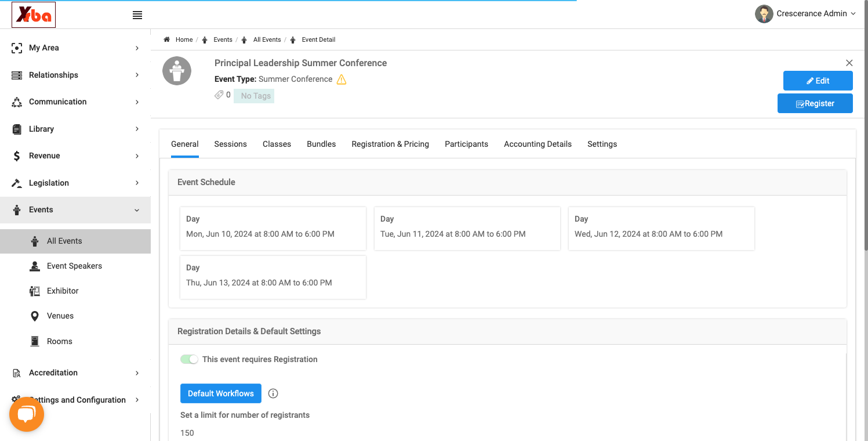This screenshot has width=868, height=441.
Task: Open Crescerance Admin dropdown arrow
Action: pos(853,14)
